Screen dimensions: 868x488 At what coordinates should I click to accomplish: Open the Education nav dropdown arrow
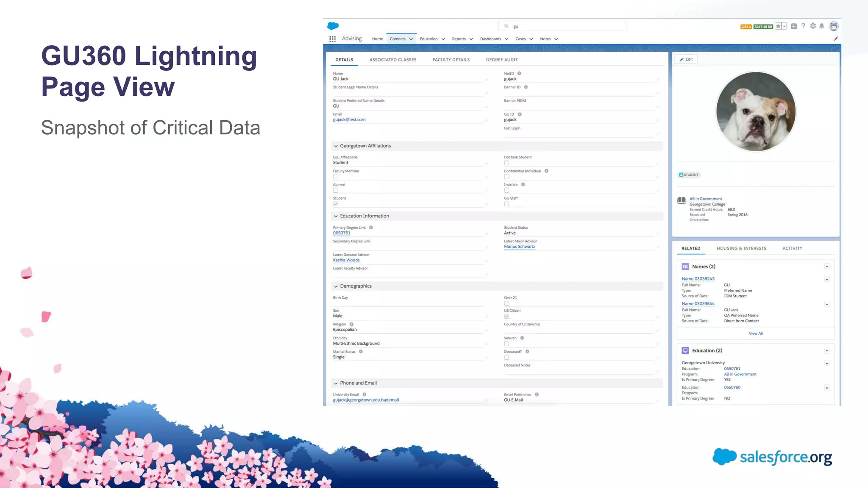pos(443,39)
